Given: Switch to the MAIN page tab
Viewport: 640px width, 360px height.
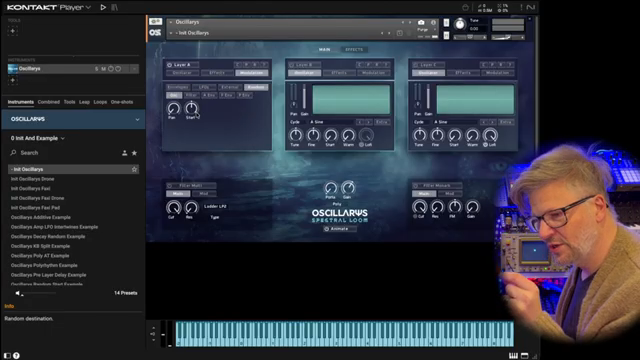Looking at the screenshot, I should (324, 49).
